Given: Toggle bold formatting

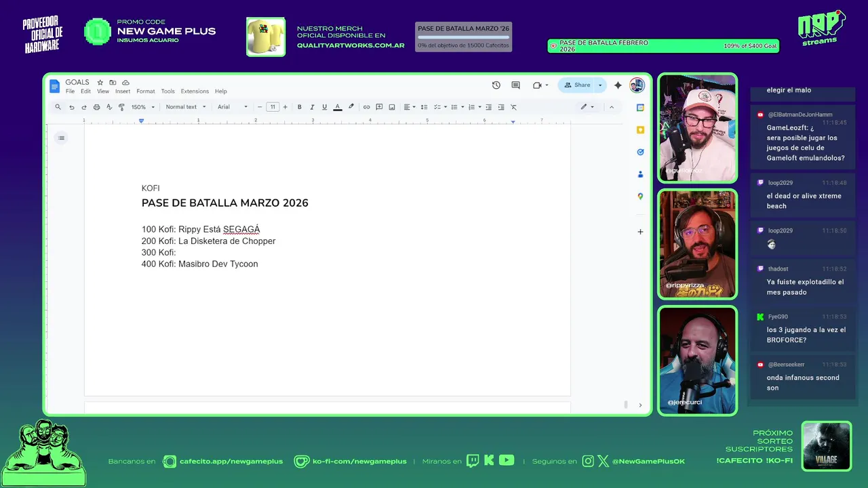Looking at the screenshot, I should (299, 107).
